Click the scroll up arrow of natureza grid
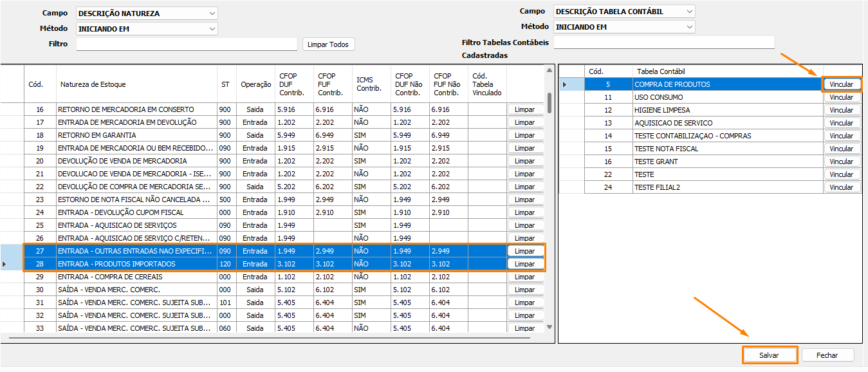The width and height of the screenshot is (868, 372). click(549, 70)
